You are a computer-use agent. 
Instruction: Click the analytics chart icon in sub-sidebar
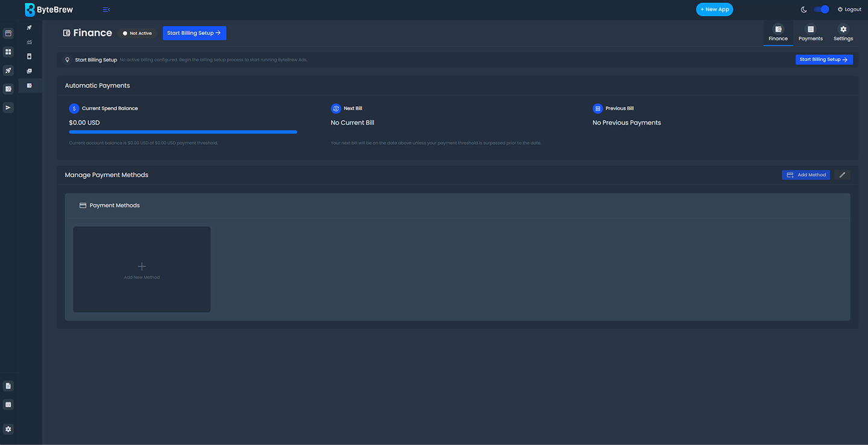click(x=30, y=42)
